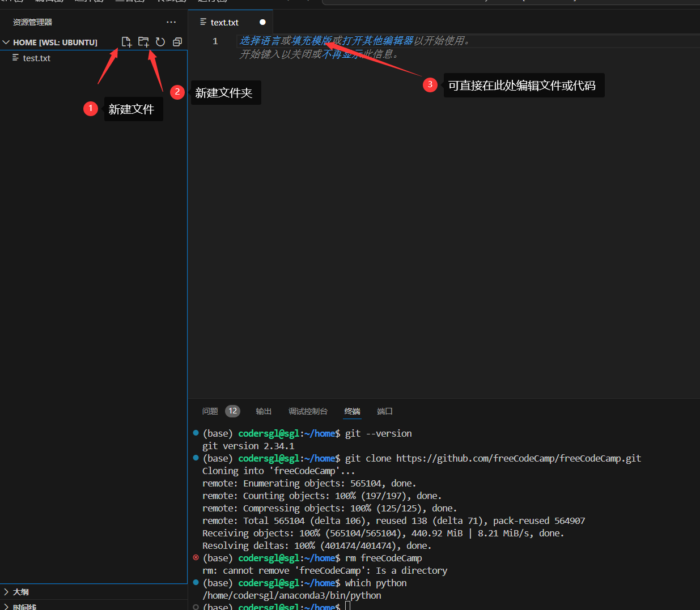Click the unsaved dot on text.txt tab
Screen dimensions: 700x610
[x=262, y=22]
